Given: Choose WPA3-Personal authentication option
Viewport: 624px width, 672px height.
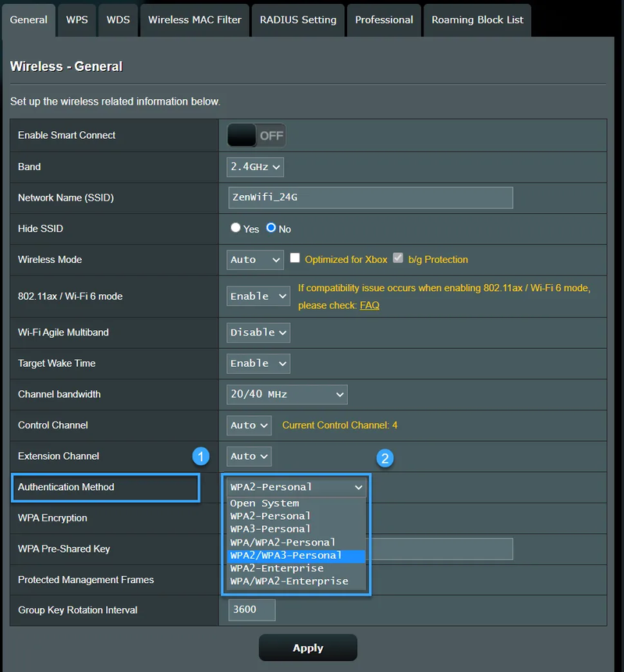Looking at the screenshot, I should point(271,529).
